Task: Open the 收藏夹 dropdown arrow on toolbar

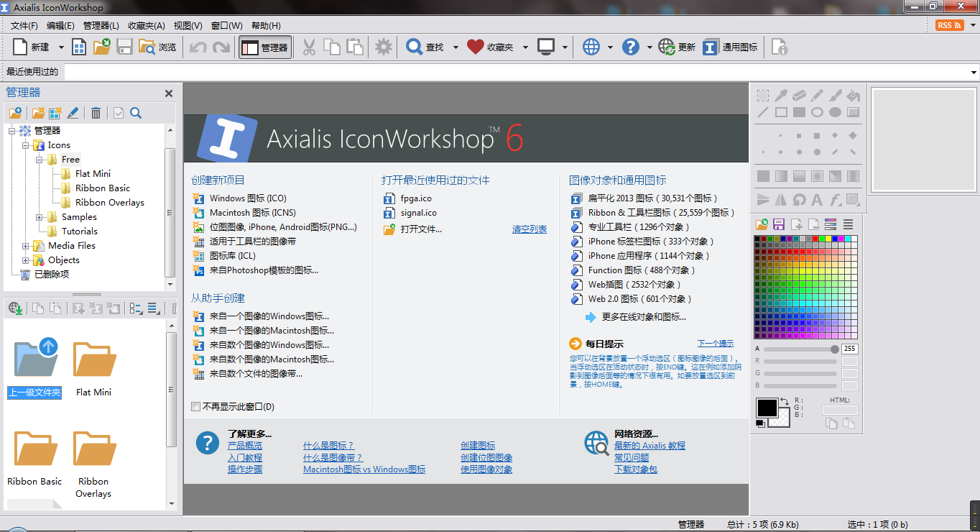Action: coord(525,46)
